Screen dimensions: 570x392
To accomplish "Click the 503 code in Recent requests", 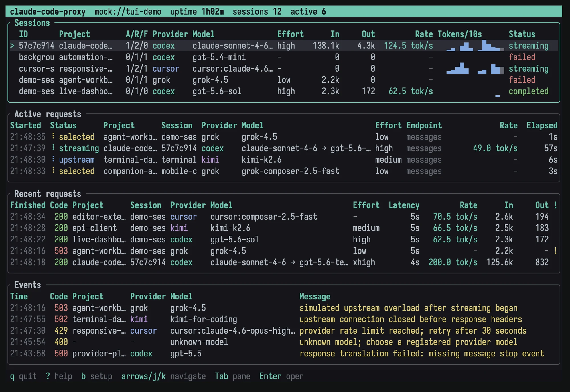I will (x=61, y=251).
